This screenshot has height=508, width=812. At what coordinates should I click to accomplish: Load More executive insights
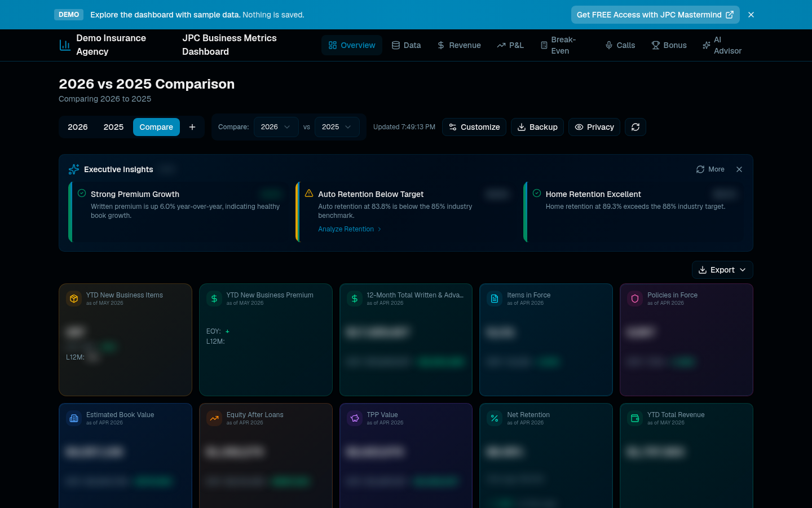click(x=710, y=169)
